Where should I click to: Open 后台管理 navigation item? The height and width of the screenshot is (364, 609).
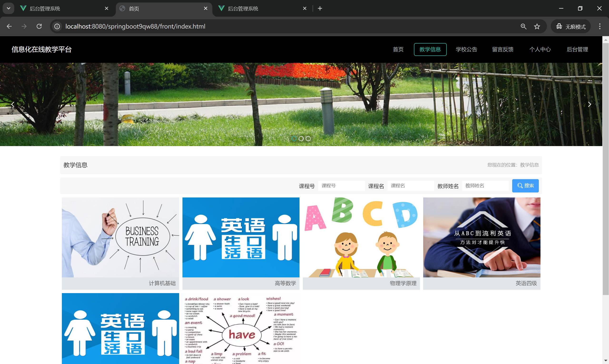577,49
